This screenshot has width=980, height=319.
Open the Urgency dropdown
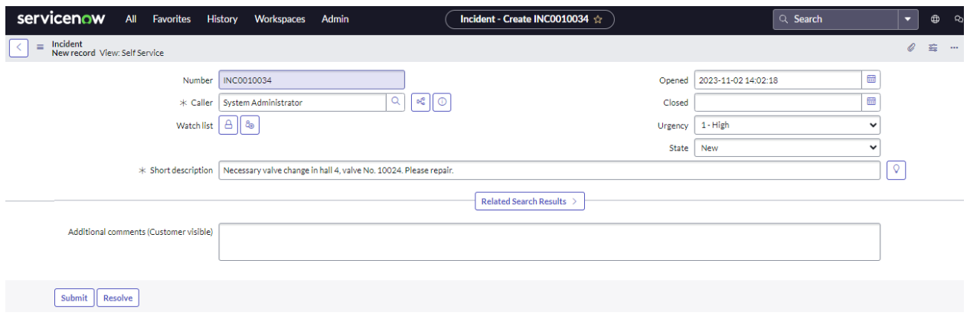tap(787, 125)
